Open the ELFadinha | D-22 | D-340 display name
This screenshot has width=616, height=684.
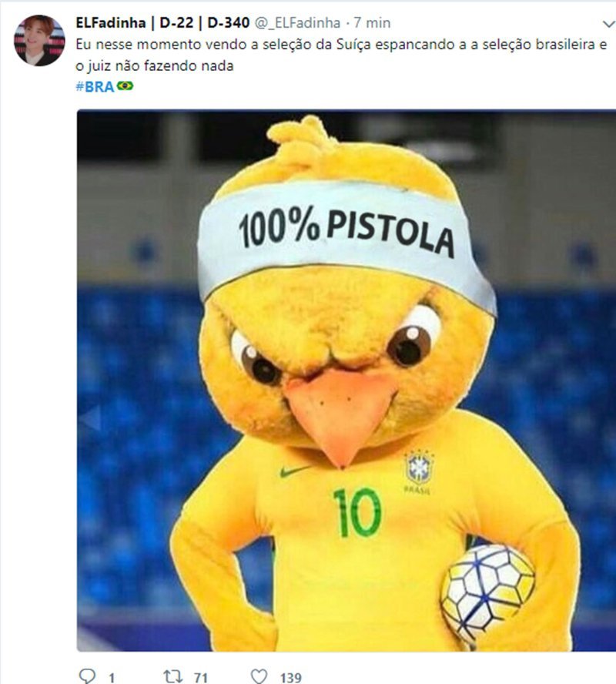coord(162,22)
